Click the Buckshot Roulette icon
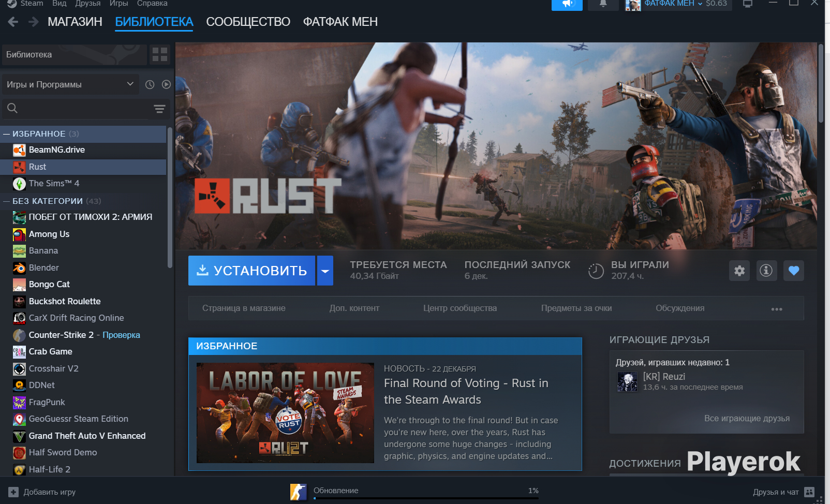The image size is (830, 504). pyautogui.click(x=19, y=302)
